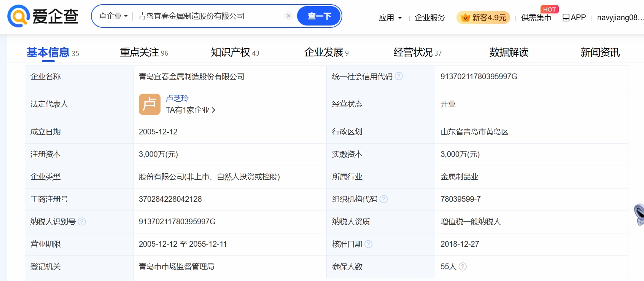Open help icon beside 组织机构代码
The width and height of the screenshot is (644, 281).
[383, 199]
